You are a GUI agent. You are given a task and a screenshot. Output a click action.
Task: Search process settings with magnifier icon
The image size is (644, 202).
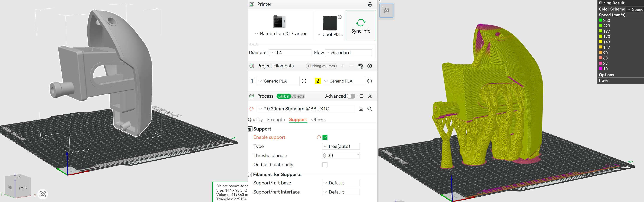click(x=369, y=109)
